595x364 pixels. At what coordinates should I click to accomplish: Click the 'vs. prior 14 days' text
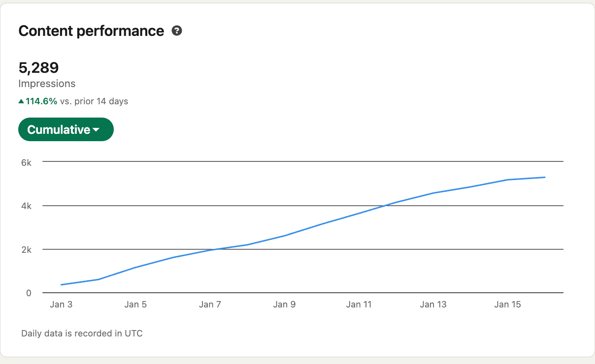(94, 101)
